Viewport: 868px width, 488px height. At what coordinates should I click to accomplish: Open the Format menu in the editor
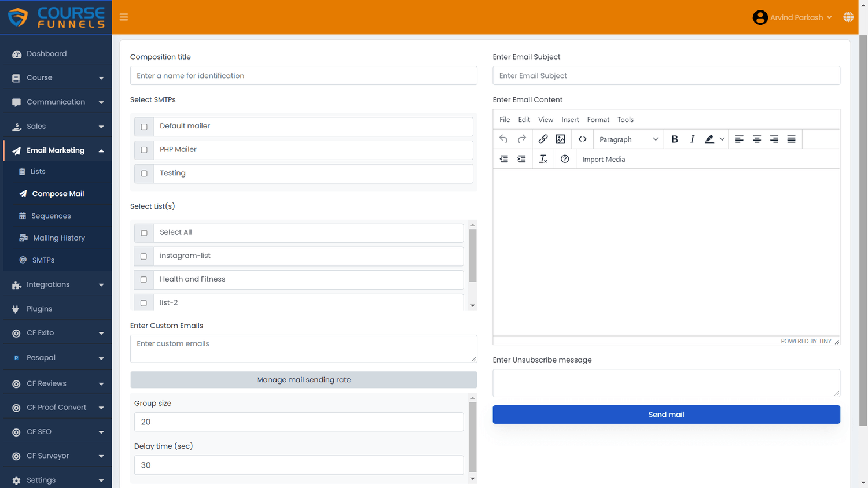[598, 119]
